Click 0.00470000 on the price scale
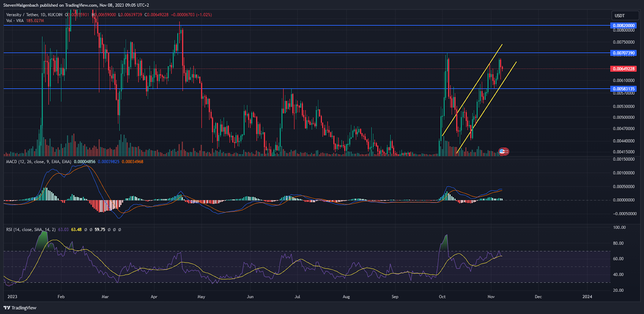 (x=623, y=129)
